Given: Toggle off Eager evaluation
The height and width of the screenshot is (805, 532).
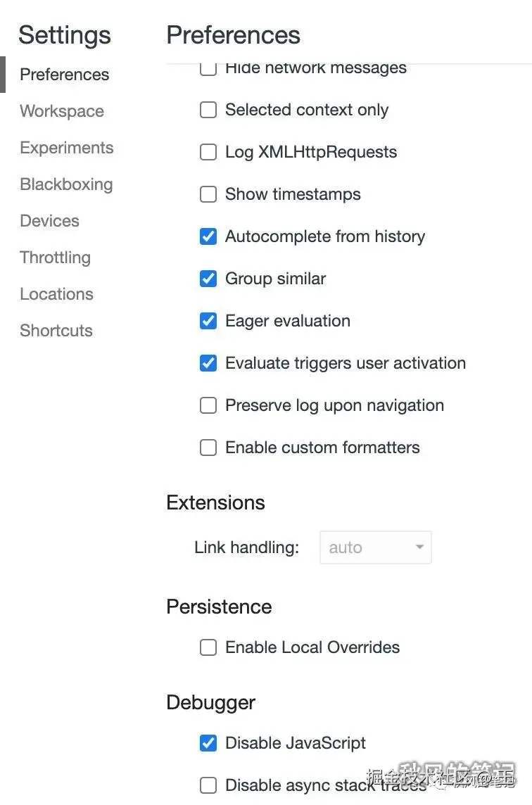Looking at the screenshot, I should [208, 321].
